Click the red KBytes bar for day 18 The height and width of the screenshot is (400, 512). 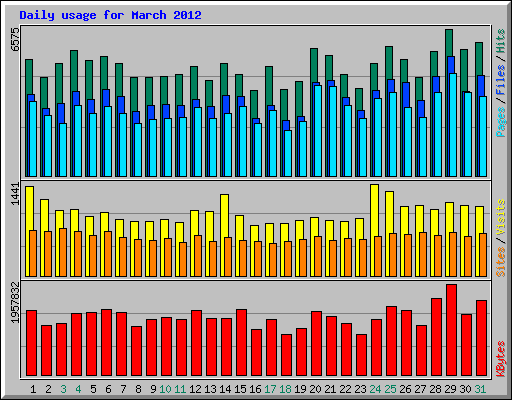point(286,355)
